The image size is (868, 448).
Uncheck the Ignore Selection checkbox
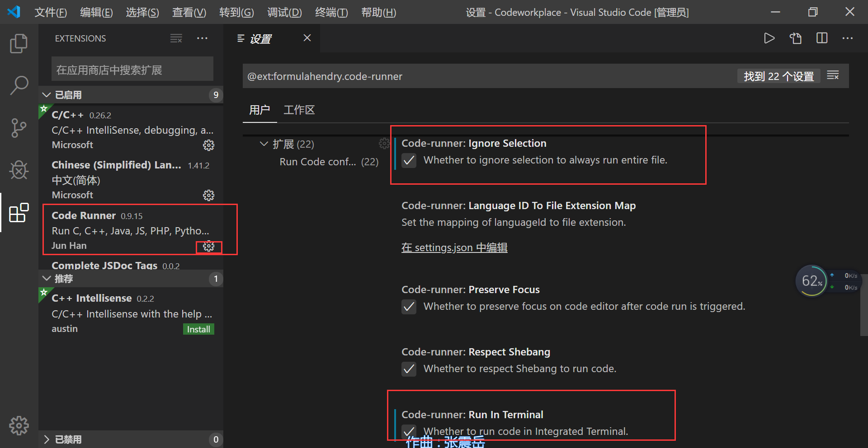tap(409, 160)
